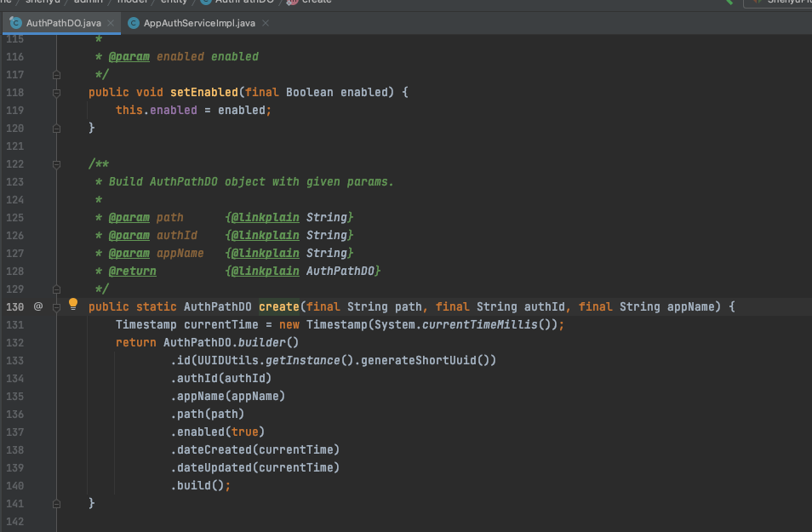The height and width of the screenshot is (532, 812).
Task: Click the builder() call on line 132
Action: click(268, 342)
